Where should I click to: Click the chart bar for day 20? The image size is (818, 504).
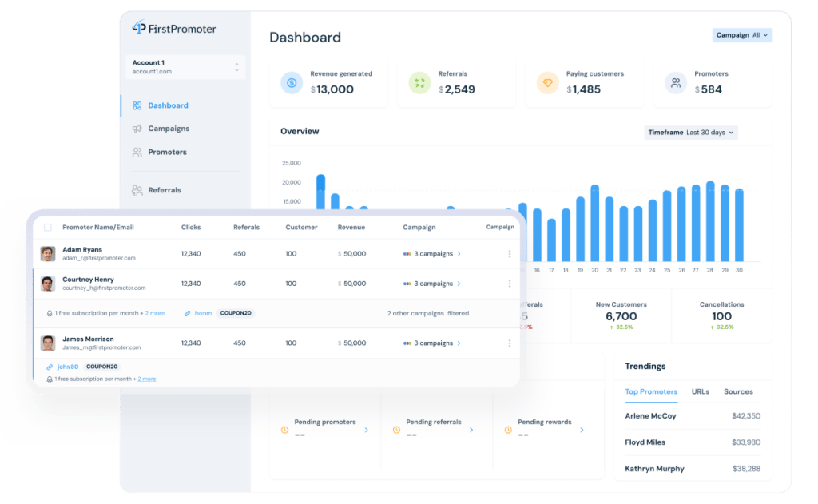[x=594, y=223]
